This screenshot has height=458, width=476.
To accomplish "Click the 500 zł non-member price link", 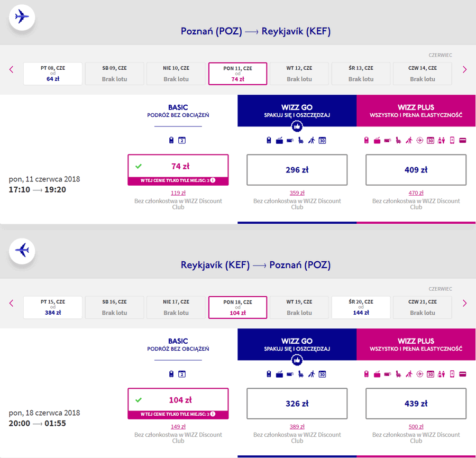I will click(x=416, y=426).
